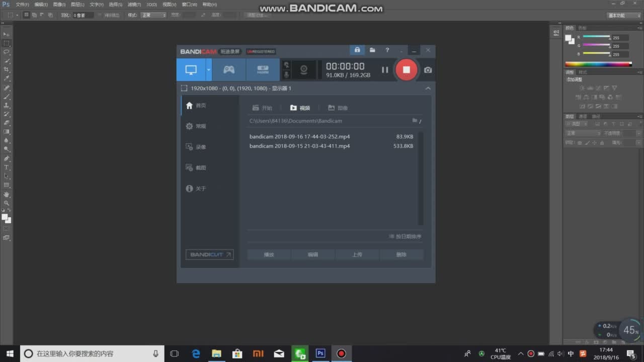
Task: Switch to the 图像 tab in Bandicam
Action: (338, 108)
